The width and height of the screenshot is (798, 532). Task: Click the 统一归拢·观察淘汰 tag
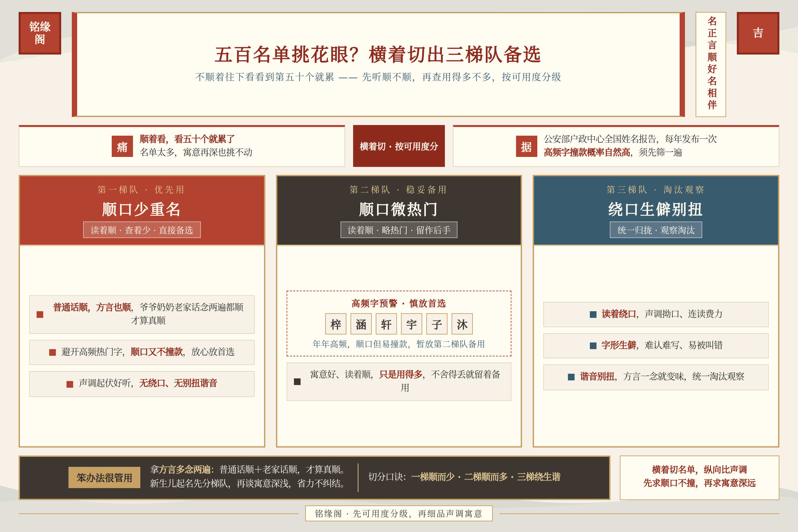point(656,230)
